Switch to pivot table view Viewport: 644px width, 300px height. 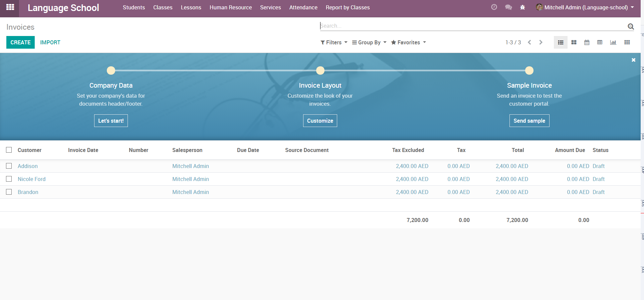(600, 42)
